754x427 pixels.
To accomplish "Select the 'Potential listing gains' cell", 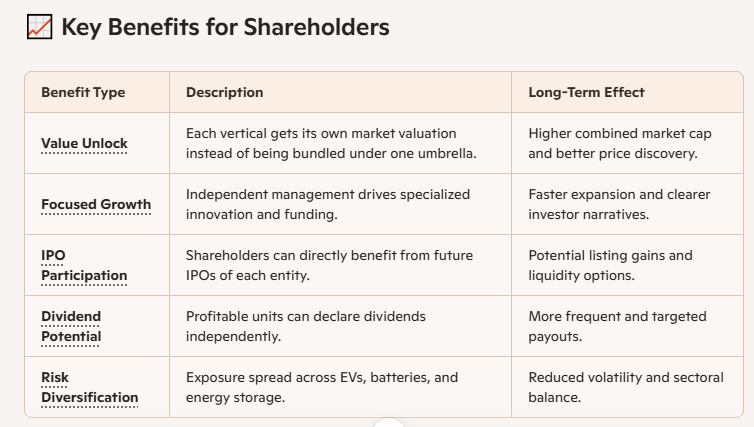I will [x=628, y=265].
